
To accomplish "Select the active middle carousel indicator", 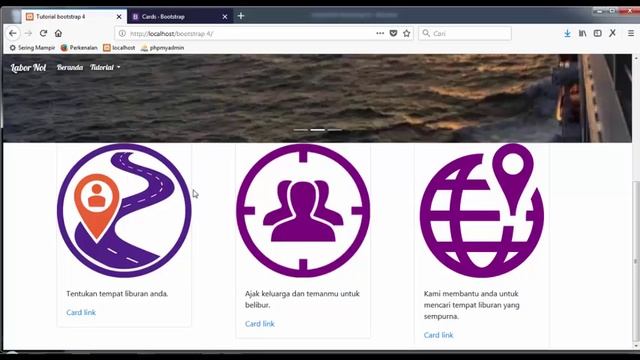I will click(318, 130).
